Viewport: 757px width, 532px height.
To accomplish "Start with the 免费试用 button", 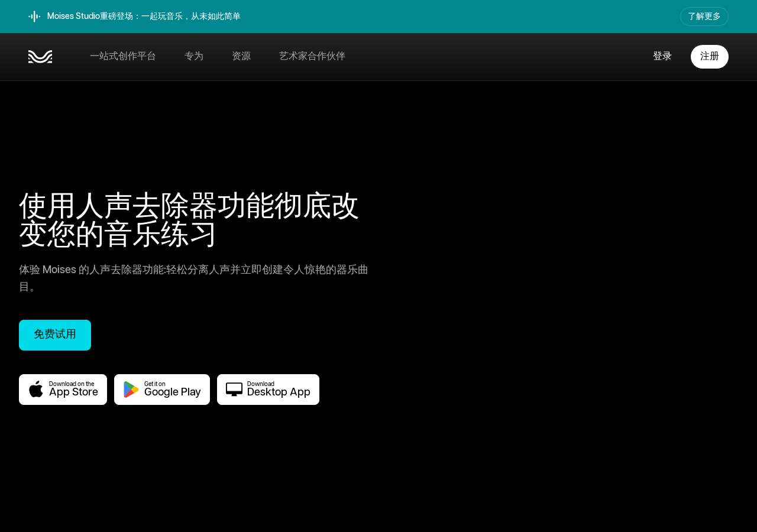I will (55, 335).
